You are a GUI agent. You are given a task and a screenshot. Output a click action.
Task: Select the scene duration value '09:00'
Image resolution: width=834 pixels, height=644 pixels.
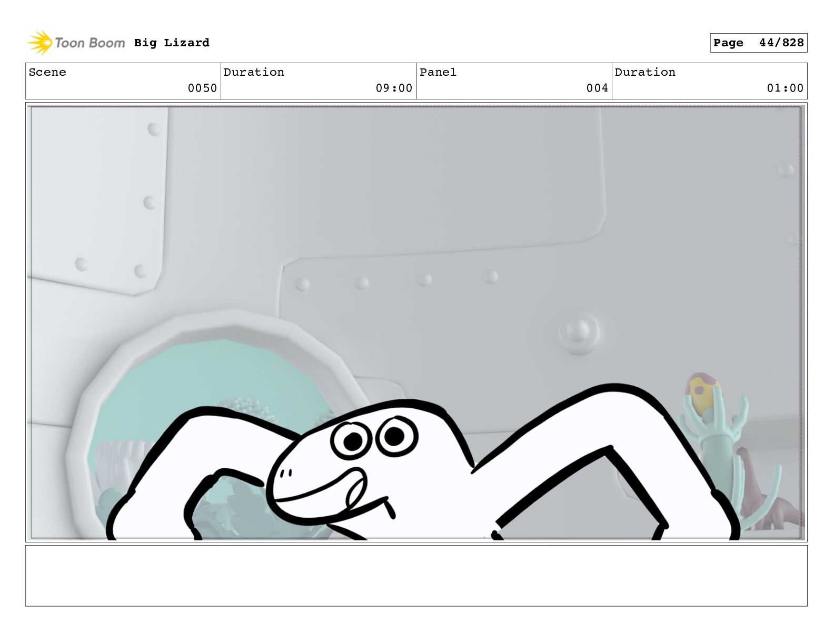tap(394, 88)
